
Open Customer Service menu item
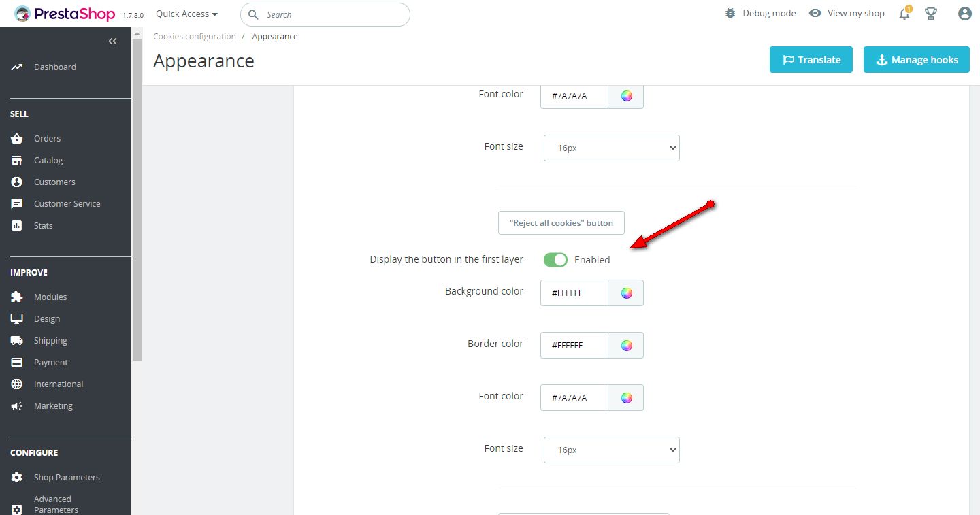(67, 204)
